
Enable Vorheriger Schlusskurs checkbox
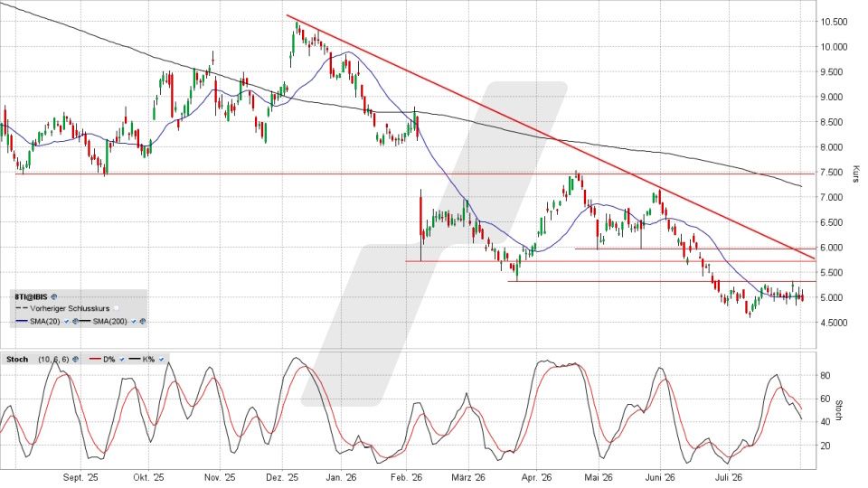[x=117, y=308]
